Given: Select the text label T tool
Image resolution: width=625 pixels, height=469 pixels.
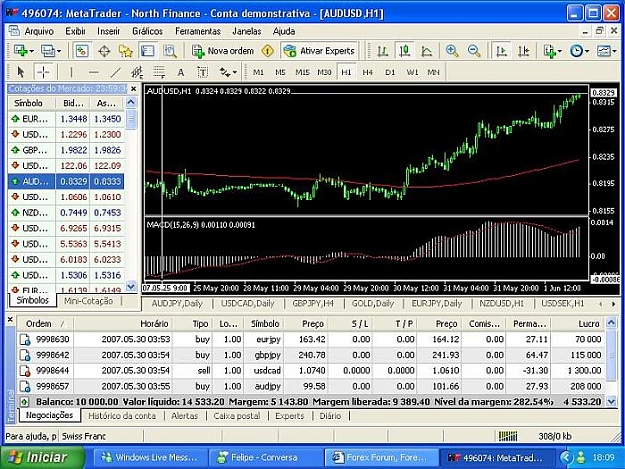Looking at the screenshot, I should click(x=202, y=72).
